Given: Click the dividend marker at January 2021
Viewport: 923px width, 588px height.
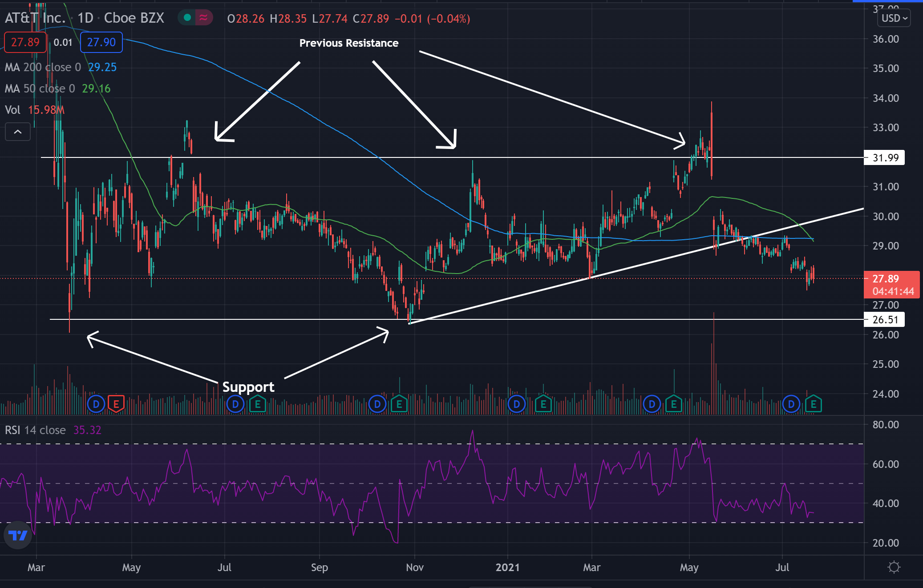Looking at the screenshot, I should (x=517, y=404).
